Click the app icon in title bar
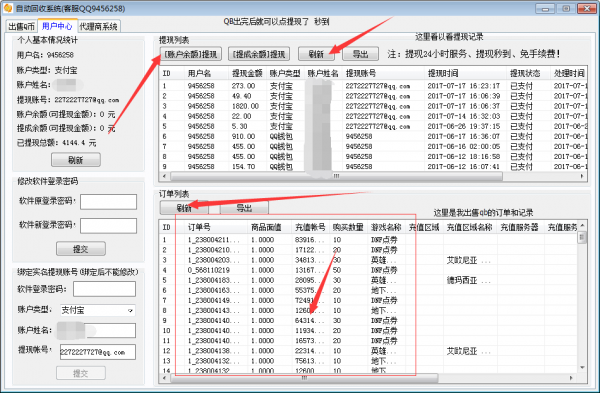 (x=8, y=8)
